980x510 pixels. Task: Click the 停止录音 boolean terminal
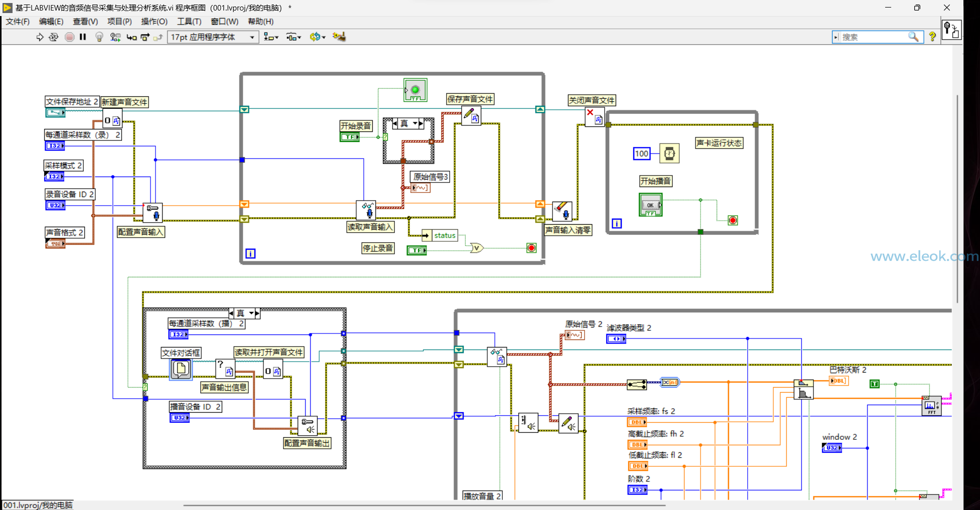pos(416,250)
